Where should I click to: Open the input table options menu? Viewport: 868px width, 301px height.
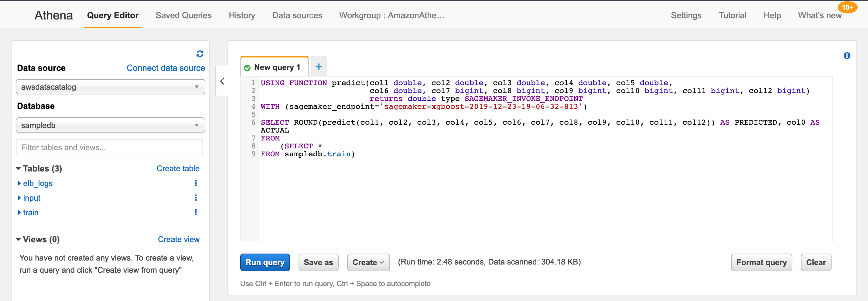click(196, 198)
